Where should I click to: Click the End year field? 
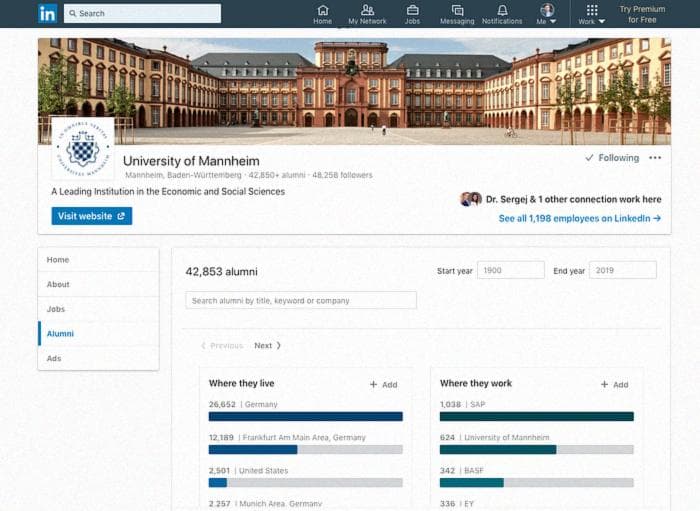pos(623,270)
